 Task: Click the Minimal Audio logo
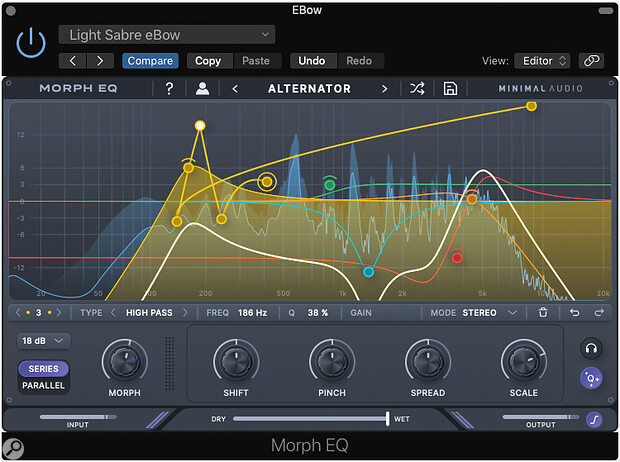coord(540,89)
